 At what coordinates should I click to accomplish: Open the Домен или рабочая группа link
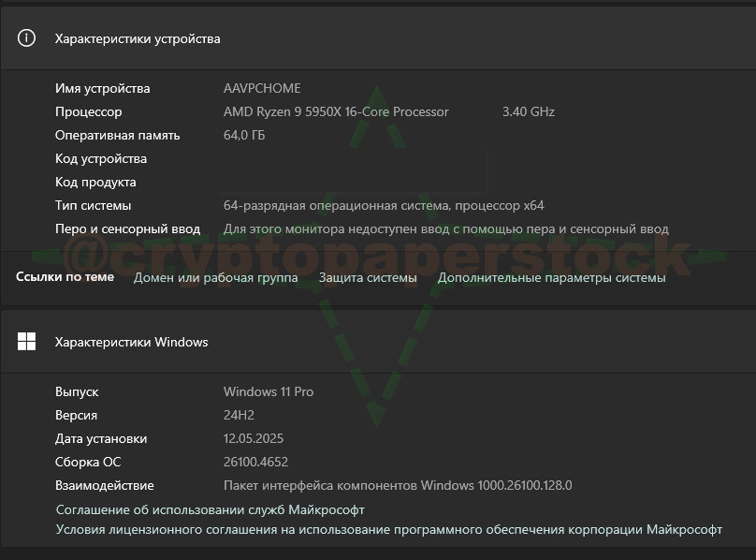(215, 277)
